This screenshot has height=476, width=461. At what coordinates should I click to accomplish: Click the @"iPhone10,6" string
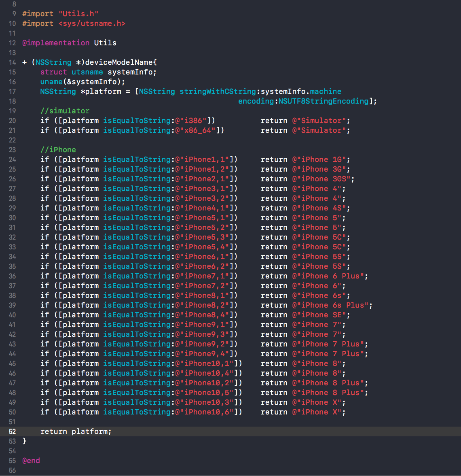pyautogui.click(x=204, y=412)
